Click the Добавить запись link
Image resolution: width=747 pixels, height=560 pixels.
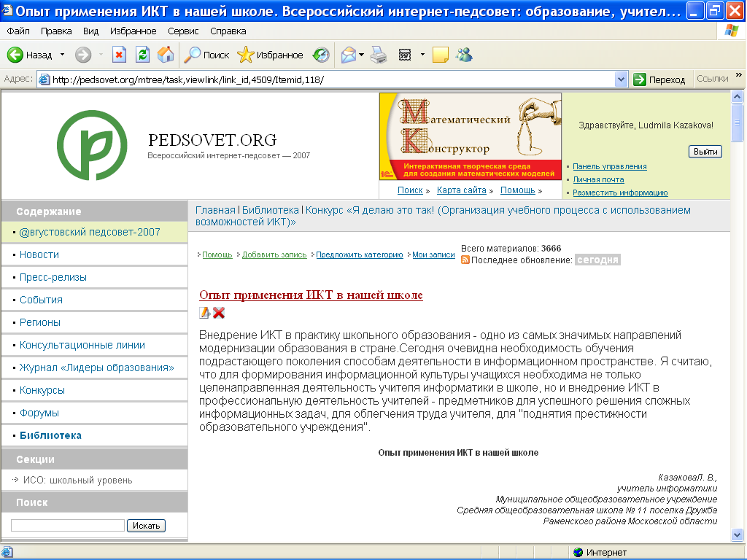coord(274,254)
